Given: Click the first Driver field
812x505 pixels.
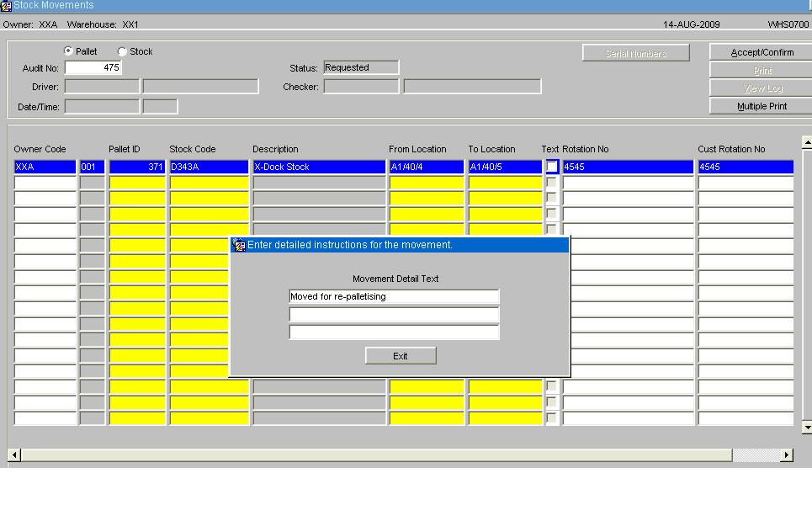Looking at the screenshot, I should coord(102,86).
